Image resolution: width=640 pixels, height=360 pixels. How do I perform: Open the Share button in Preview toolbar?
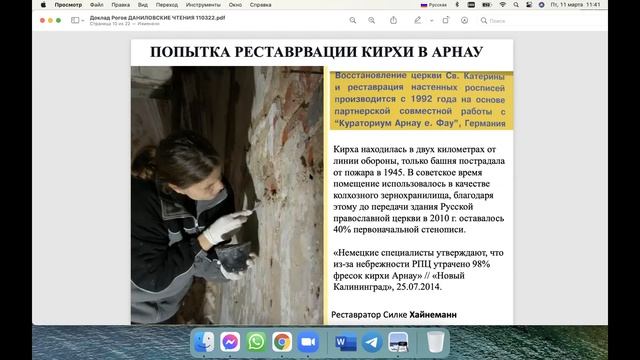[393, 20]
